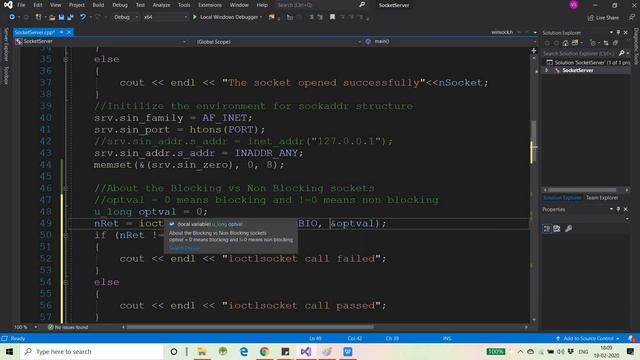This screenshot has height=360, width=640.
Task: Click Solution Explorer search magnifier icon
Action: coord(622,53)
